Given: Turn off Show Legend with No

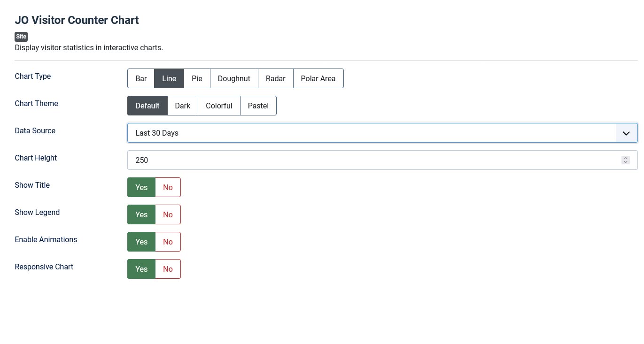Looking at the screenshot, I should pyautogui.click(x=168, y=214).
